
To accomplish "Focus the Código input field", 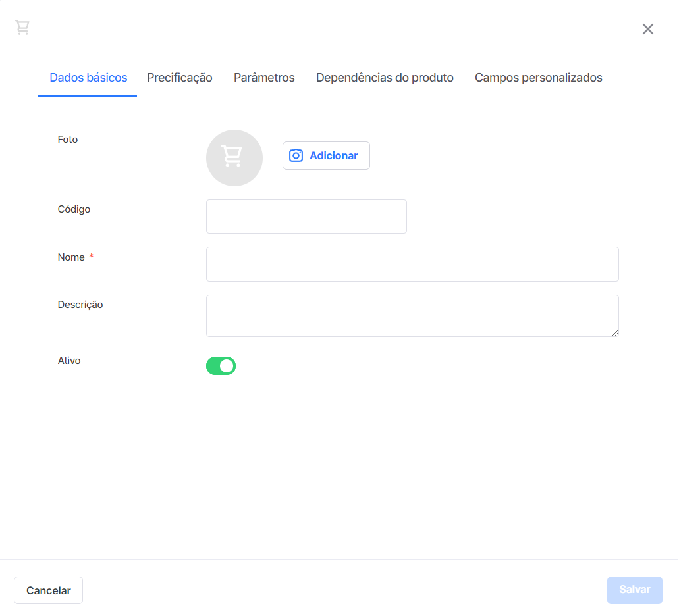I will 307,217.
